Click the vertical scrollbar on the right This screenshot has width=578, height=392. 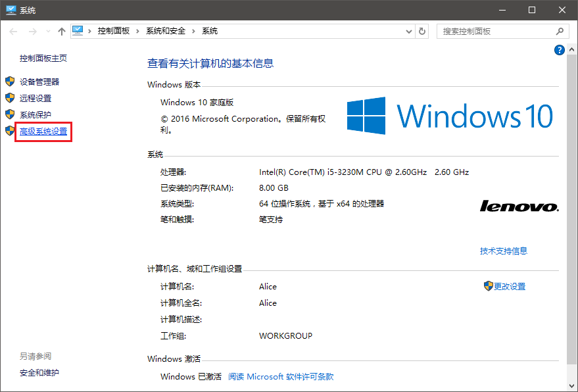pos(571,197)
